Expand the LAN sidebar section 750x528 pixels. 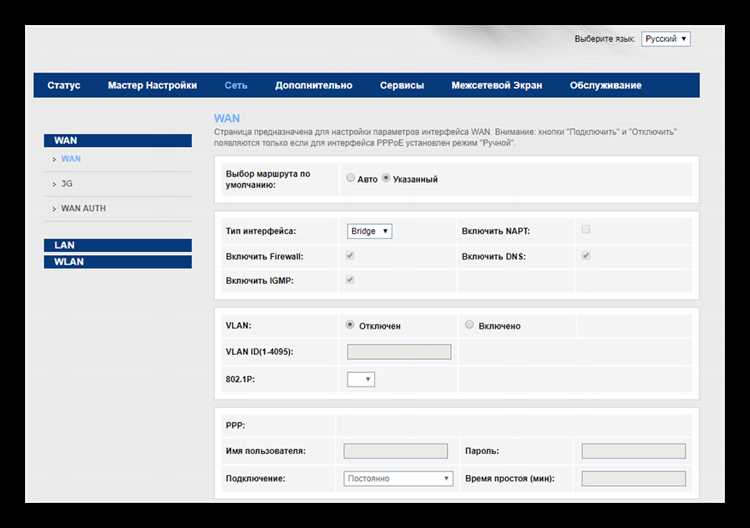point(118,245)
